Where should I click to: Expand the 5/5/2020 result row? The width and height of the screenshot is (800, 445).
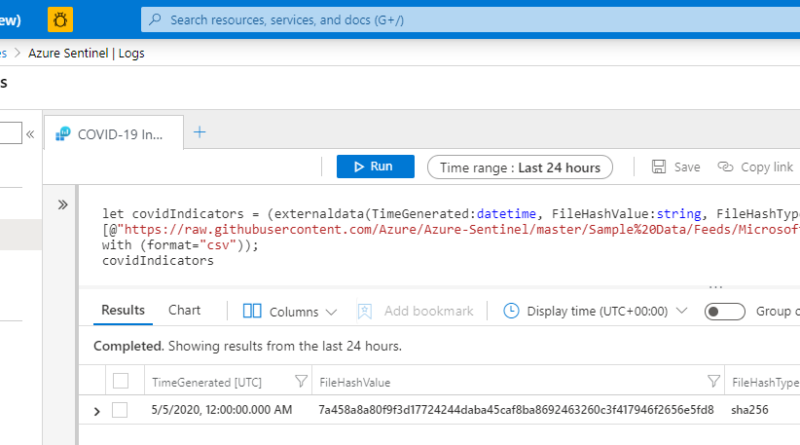coord(97,411)
